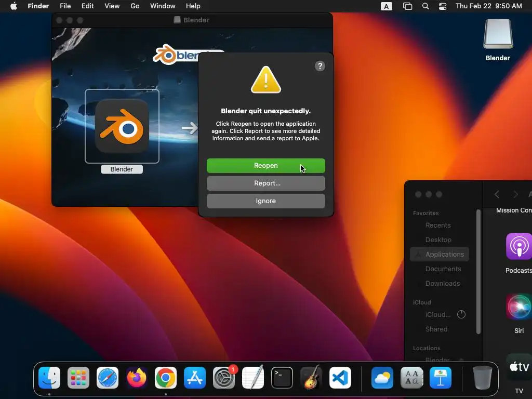
Task: Open Launchpad from the Dock
Action: pos(78,378)
